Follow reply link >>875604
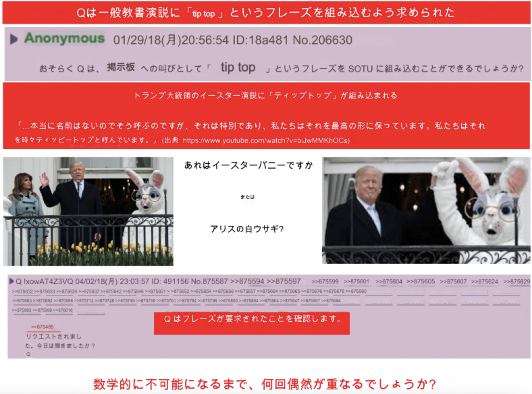This screenshot has height=394, width=532. [389, 282]
